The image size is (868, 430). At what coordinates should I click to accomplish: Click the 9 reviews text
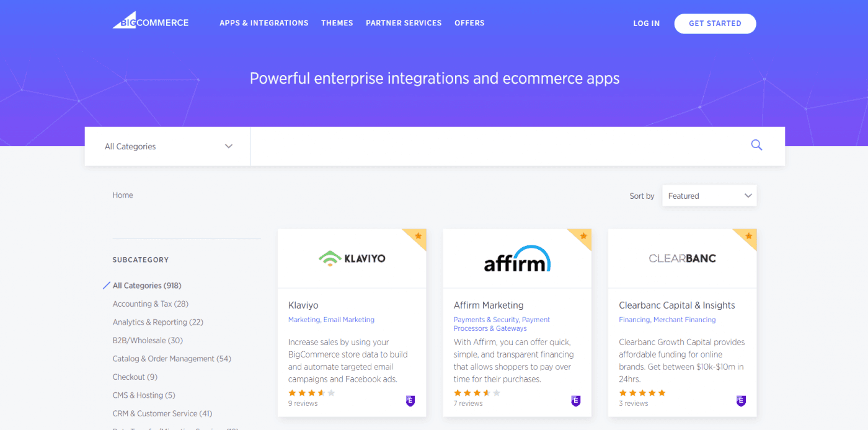click(303, 403)
